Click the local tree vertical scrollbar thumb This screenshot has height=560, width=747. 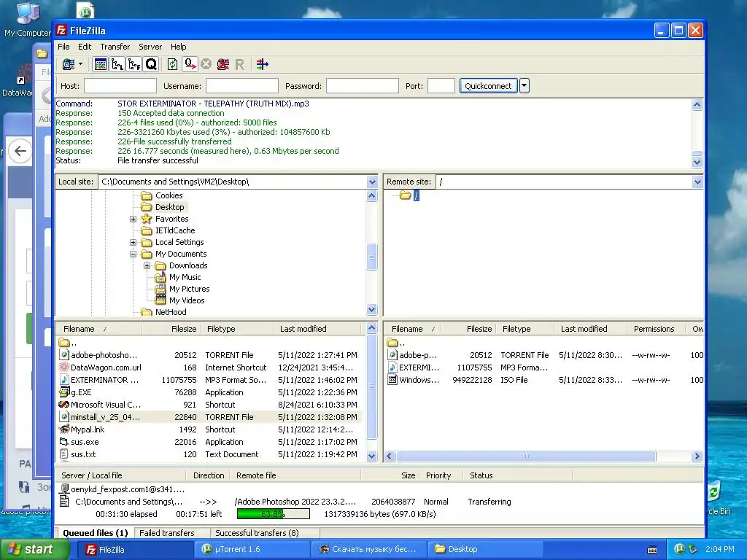click(372, 257)
